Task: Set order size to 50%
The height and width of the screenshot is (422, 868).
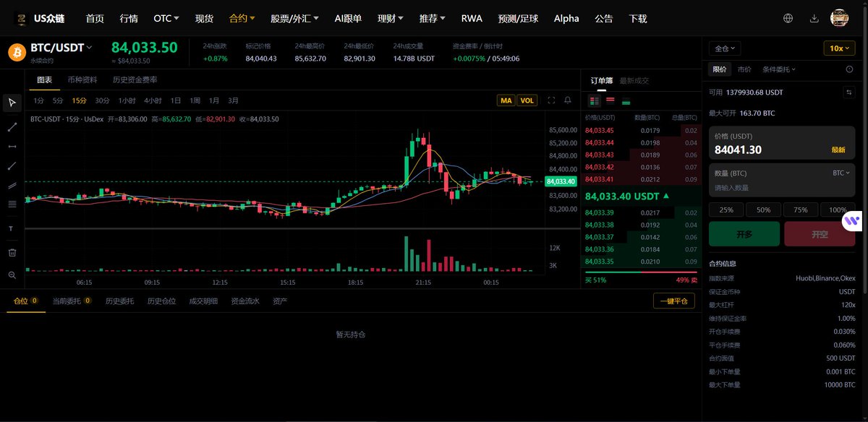Action: pyautogui.click(x=763, y=210)
